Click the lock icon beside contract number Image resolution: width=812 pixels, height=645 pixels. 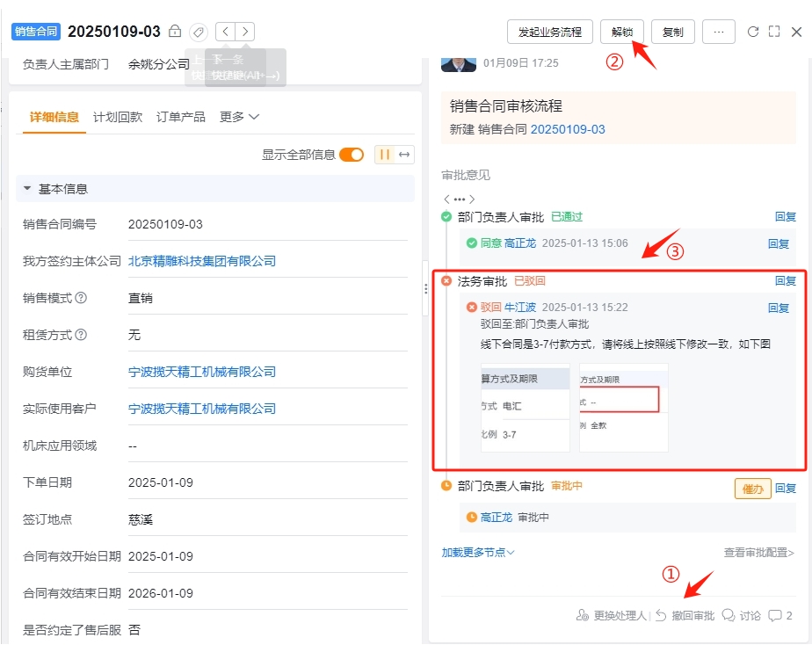click(175, 32)
